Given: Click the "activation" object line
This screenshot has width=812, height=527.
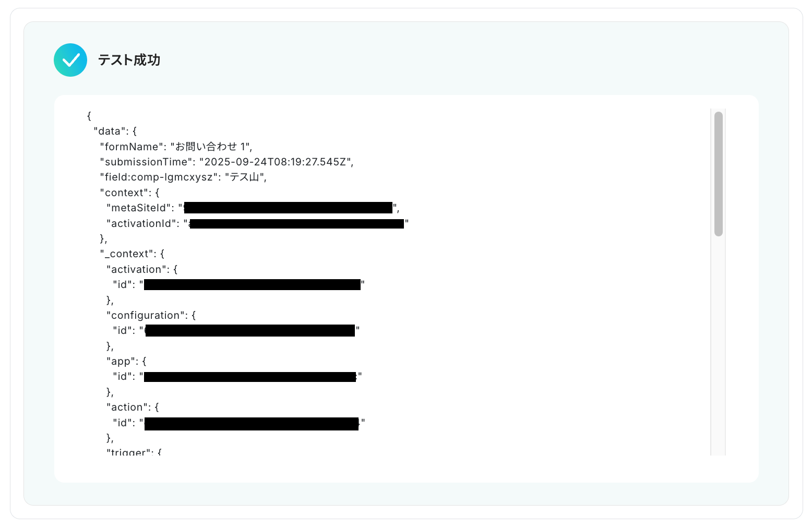Looking at the screenshot, I should (142, 269).
